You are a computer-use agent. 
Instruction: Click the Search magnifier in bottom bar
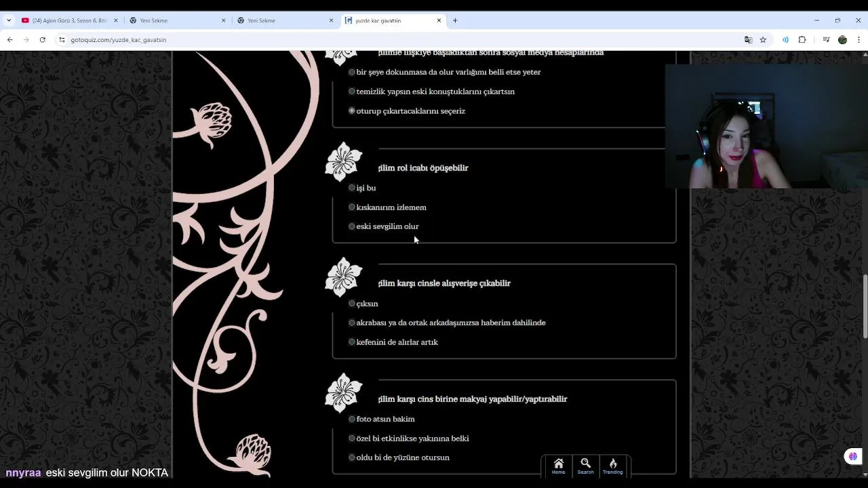tap(585, 466)
